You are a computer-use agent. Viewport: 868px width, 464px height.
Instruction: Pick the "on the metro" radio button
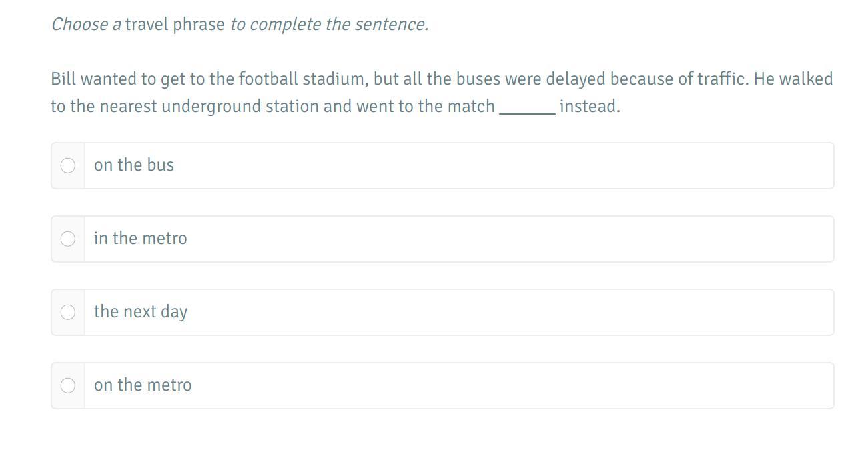68,385
